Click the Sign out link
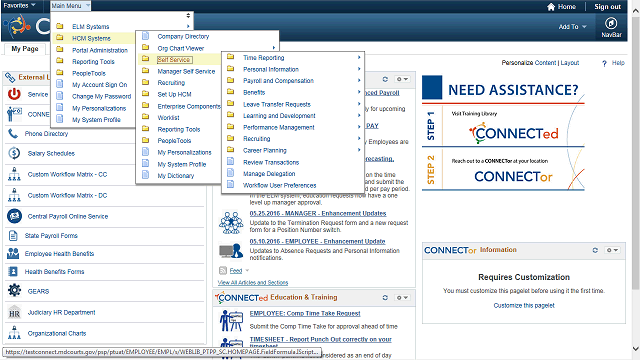Screen dimensions: 640x360 pyautogui.click(x=607, y=7)
